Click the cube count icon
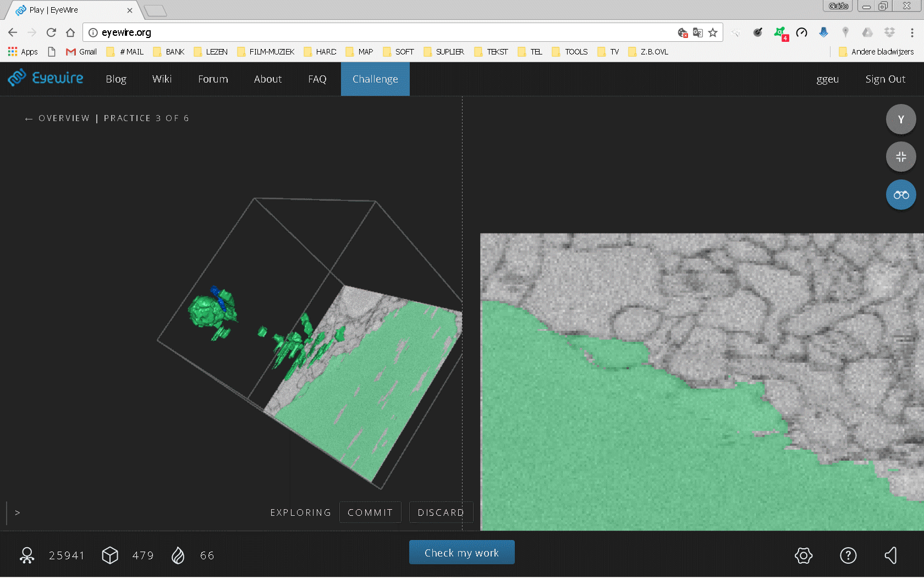The width and height of the screenshot is (924, 578). (x=110, y=555)
